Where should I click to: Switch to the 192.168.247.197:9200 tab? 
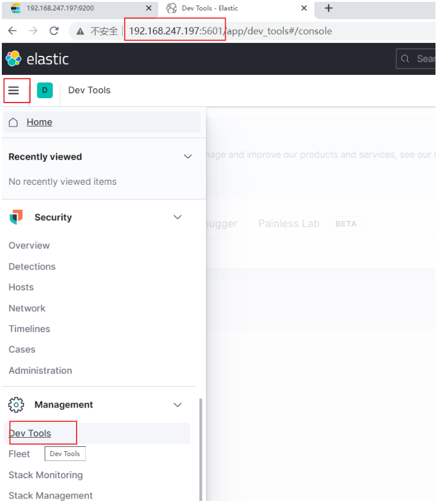click(x=80, y=9)
